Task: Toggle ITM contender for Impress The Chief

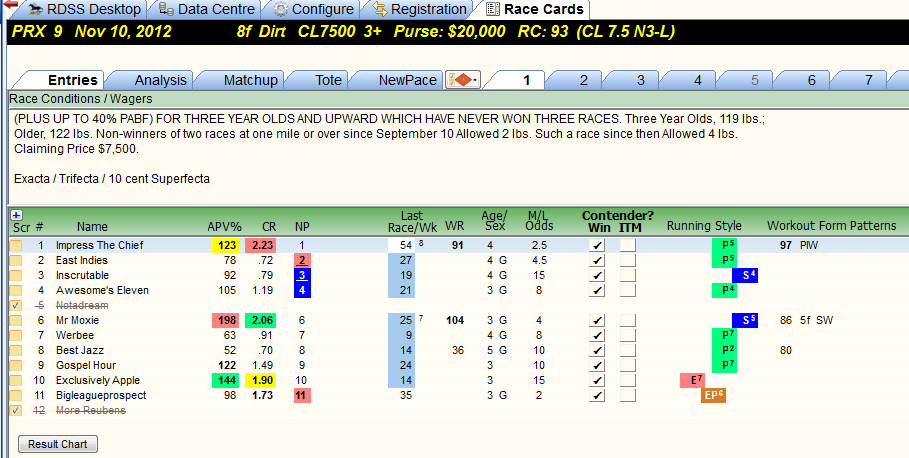Action: pyautogui.click(x=628, y=245)
